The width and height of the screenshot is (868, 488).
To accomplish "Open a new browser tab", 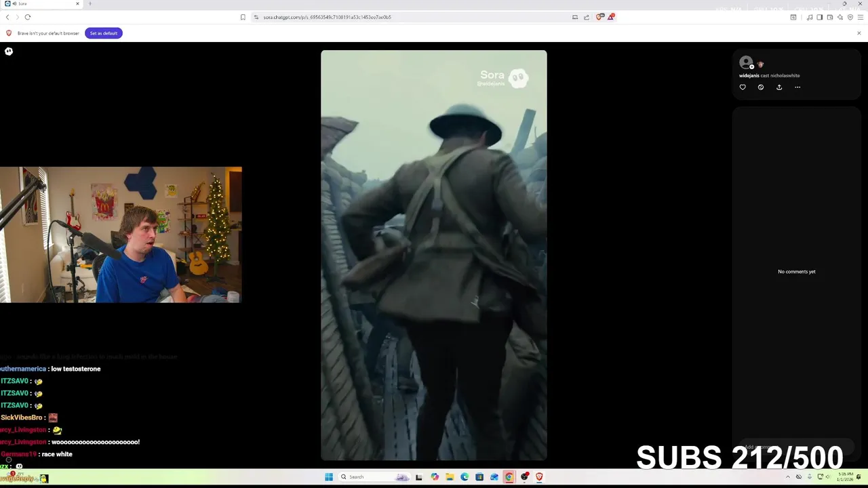I will (90, 4).
